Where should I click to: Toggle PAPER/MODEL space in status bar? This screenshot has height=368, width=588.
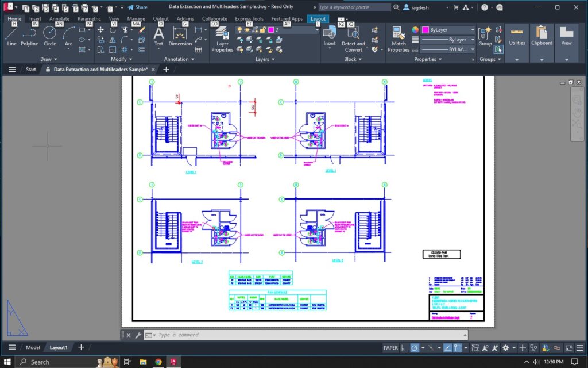[x=390, y=348]
